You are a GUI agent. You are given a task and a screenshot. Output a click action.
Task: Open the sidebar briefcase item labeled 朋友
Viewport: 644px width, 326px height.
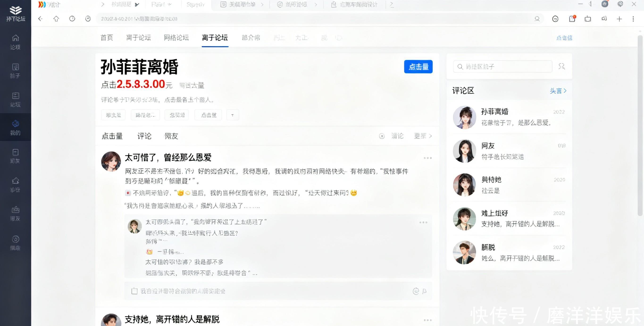15,213
